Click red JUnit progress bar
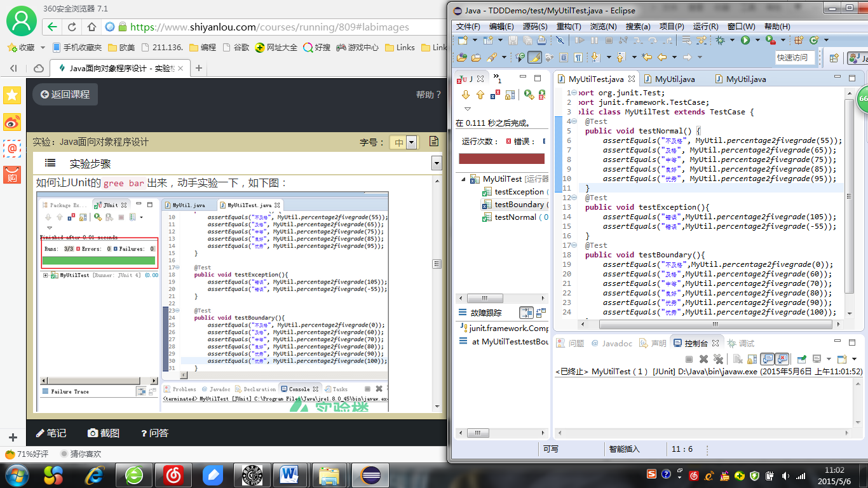 (x=502, y=159)
